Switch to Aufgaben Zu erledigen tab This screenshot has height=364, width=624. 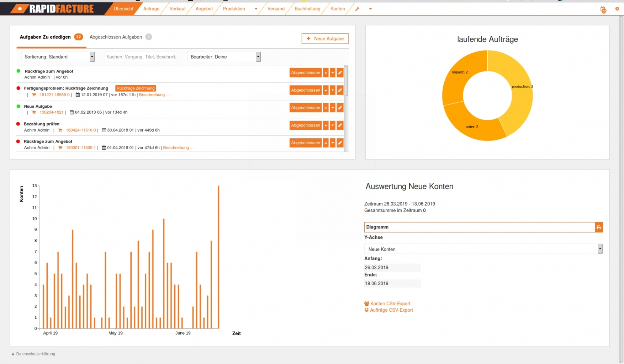(x=51, y=37)
